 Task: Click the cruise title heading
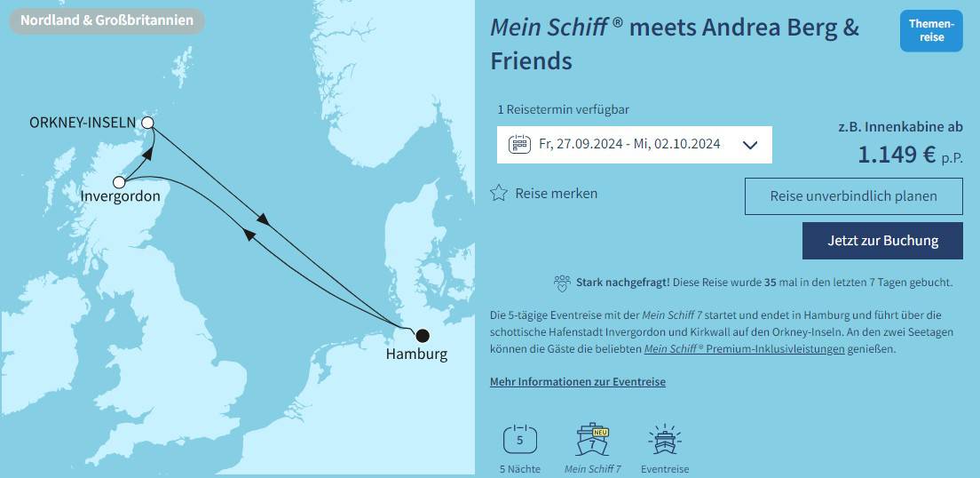[x=675, y=44]
